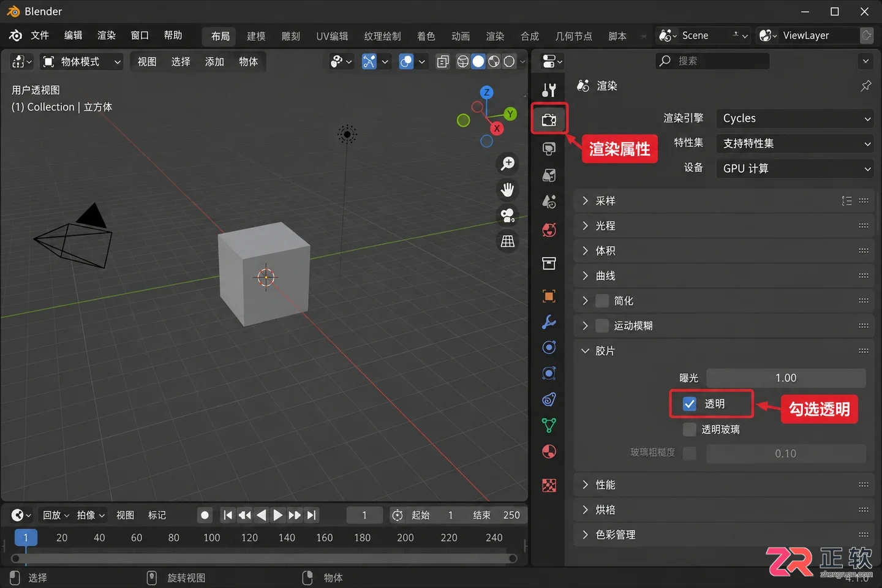Switch perspective/orthographic grid icon
Screen dimensions: 882x588
coord(507,241)
